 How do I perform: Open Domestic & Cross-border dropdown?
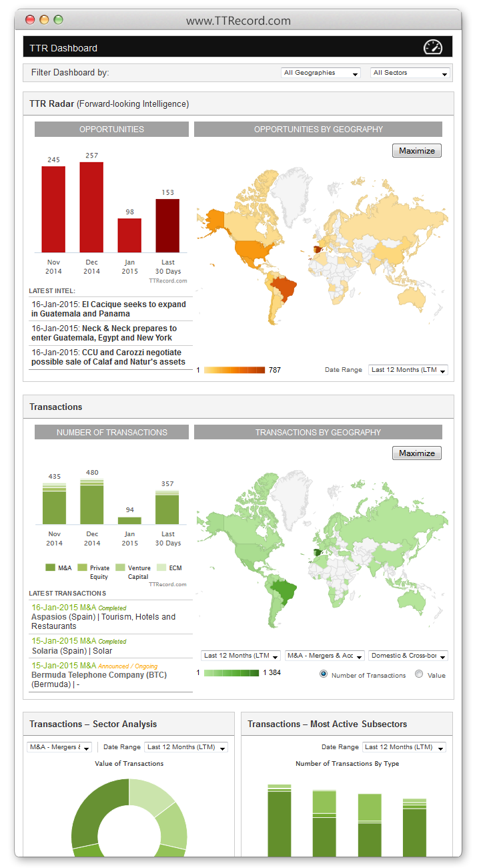(x=408, y=656)
